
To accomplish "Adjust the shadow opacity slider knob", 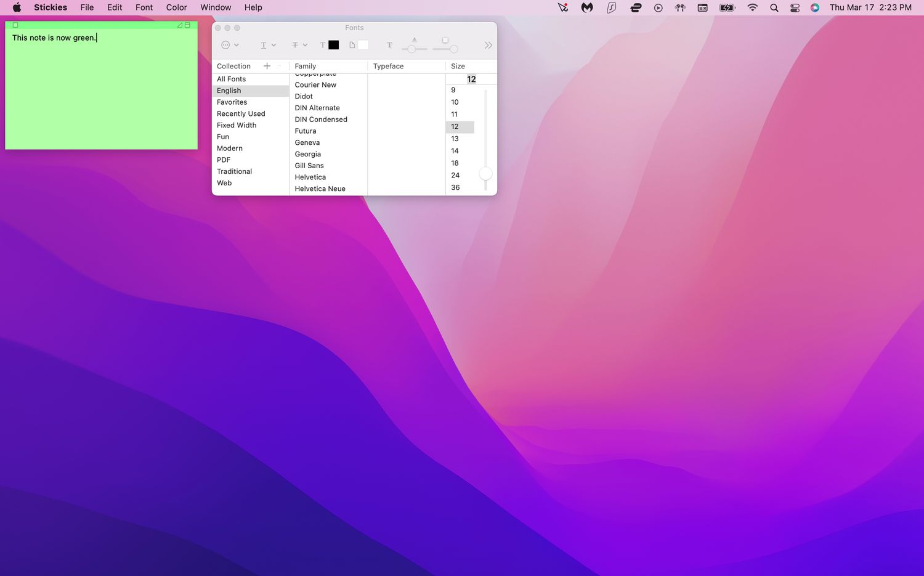I will [x=411, y=49].
